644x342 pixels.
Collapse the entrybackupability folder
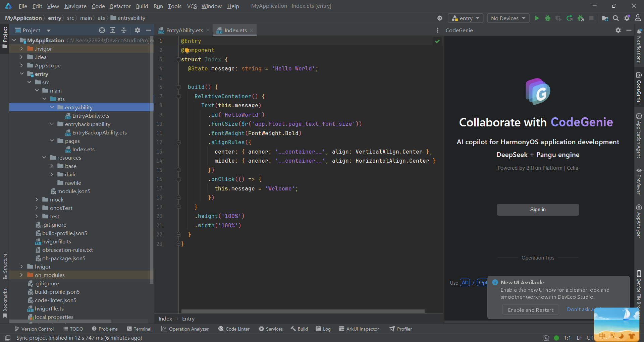click(x=52, y=124)
